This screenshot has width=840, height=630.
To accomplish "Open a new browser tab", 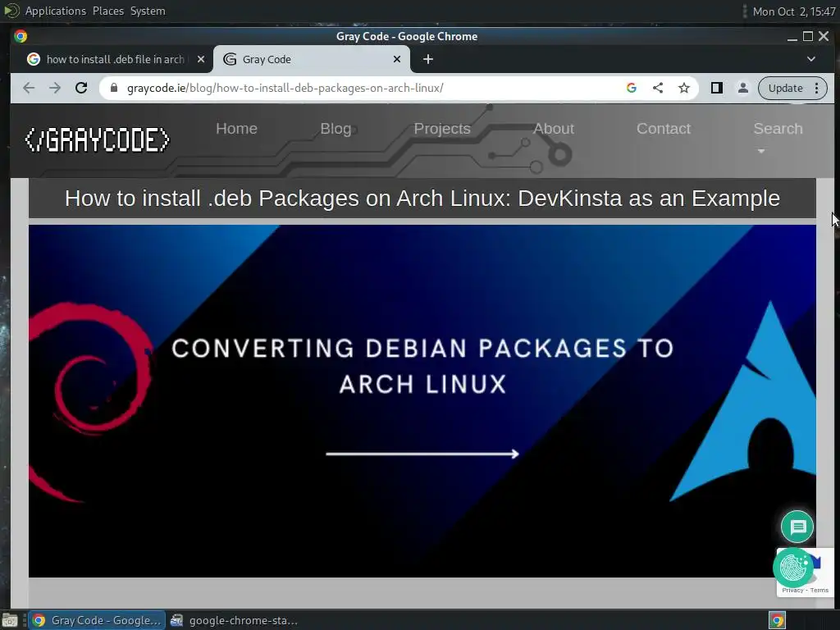I will (428, 59).
